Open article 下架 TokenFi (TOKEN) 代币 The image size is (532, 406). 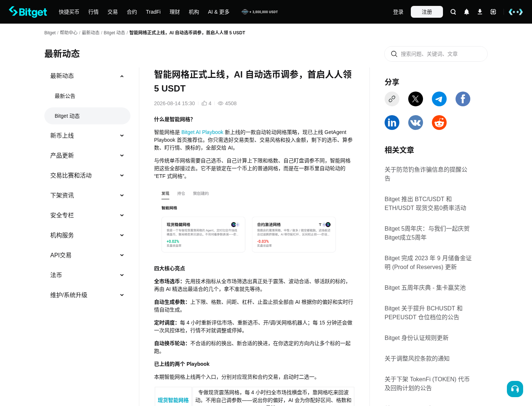[x=427, y=383]
